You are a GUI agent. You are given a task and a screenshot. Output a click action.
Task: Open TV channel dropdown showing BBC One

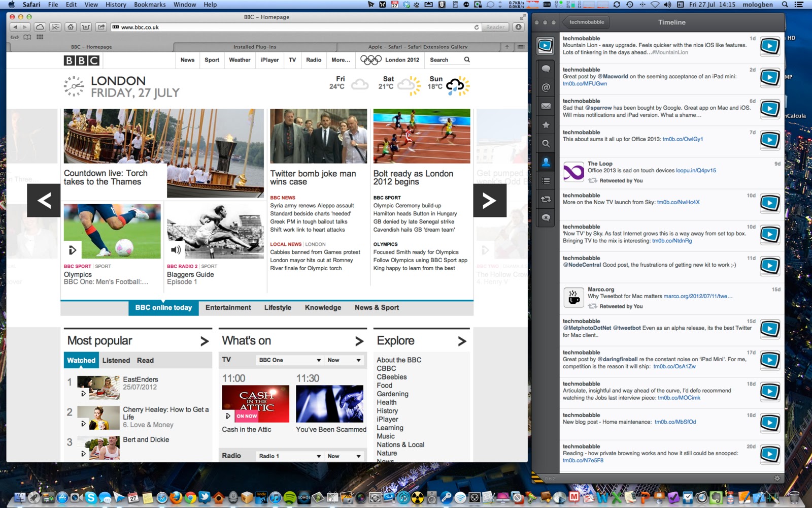click(x=290, y=360)
